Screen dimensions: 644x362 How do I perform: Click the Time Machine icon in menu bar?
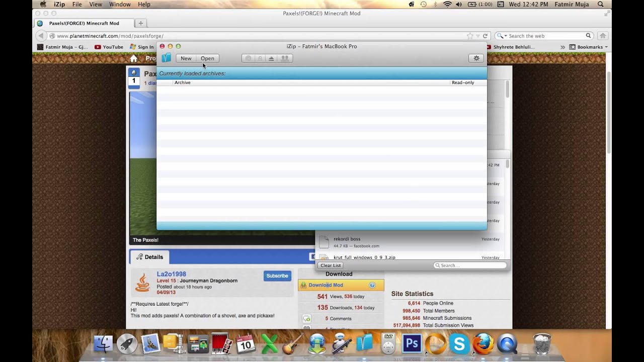[x=424, y=4]
